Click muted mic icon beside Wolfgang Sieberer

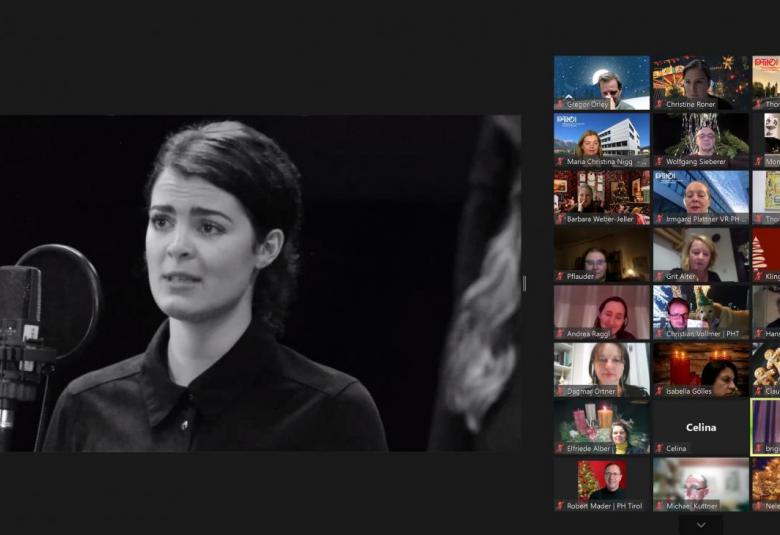coord(659,161)
